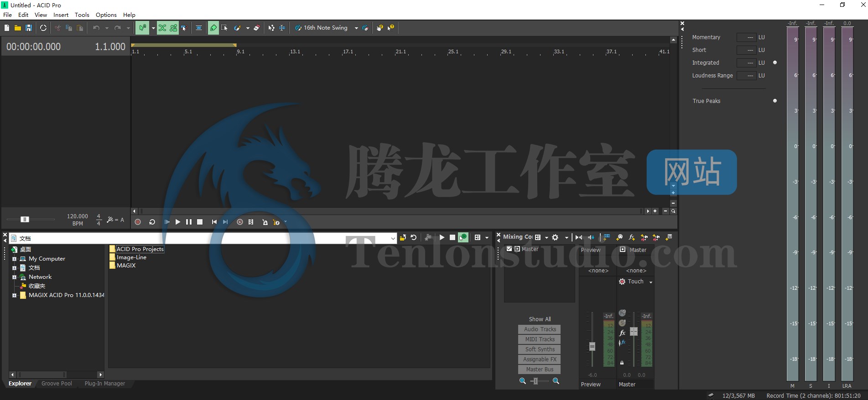The width and height of the screenshot is (868, 400).
Task: Open the Edit menu
Action: click(x=23, y=15)
